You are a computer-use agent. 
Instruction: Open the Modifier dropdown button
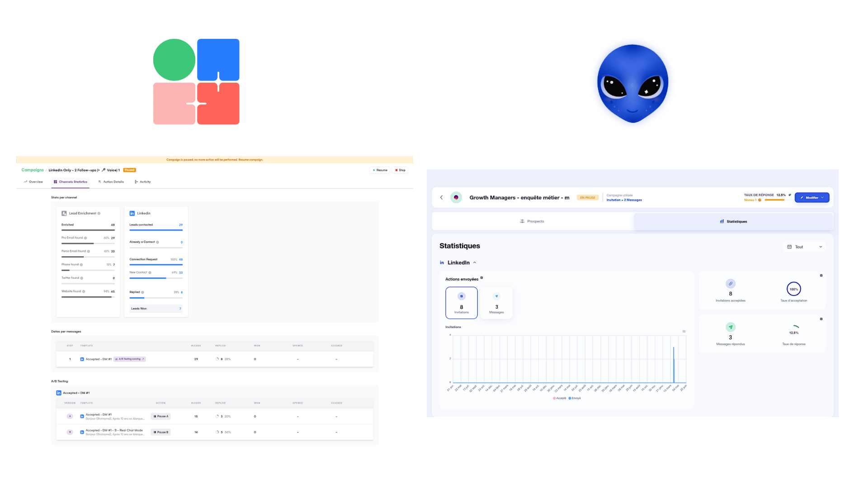812,197
